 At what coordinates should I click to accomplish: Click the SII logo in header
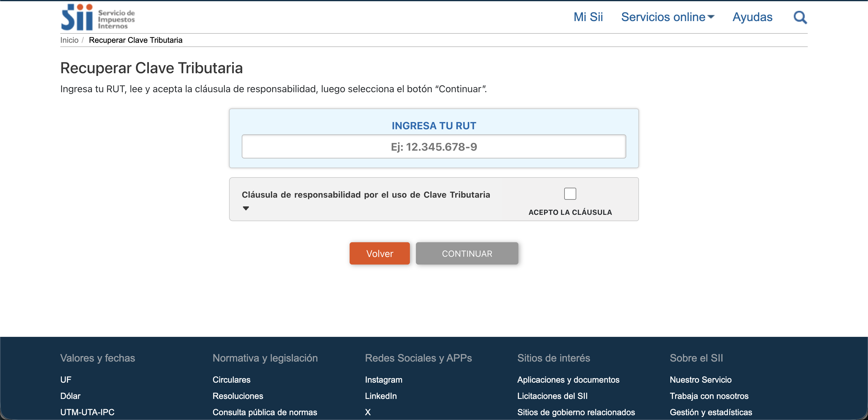(x=98, y=17)
